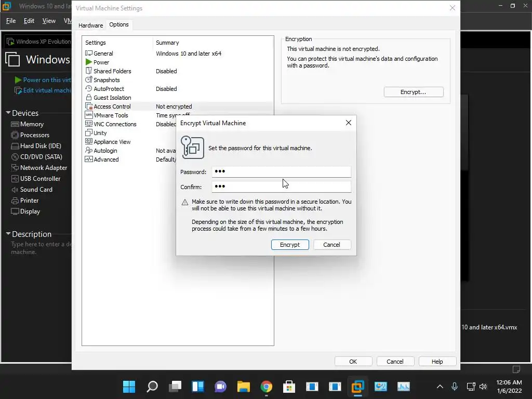Click the Printer device icon
Screen dimensions: 532x399
coord(15,201)
